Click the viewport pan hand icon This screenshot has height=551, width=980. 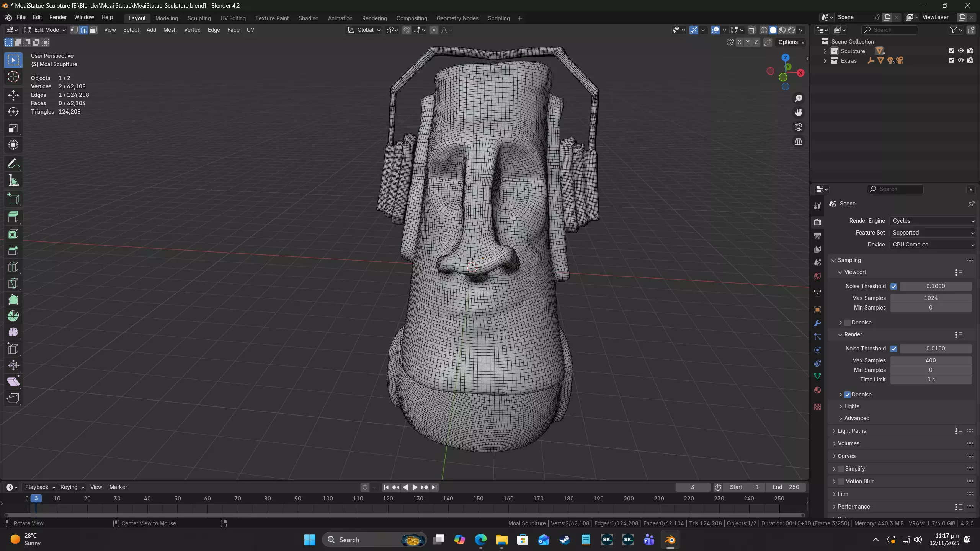799,112
